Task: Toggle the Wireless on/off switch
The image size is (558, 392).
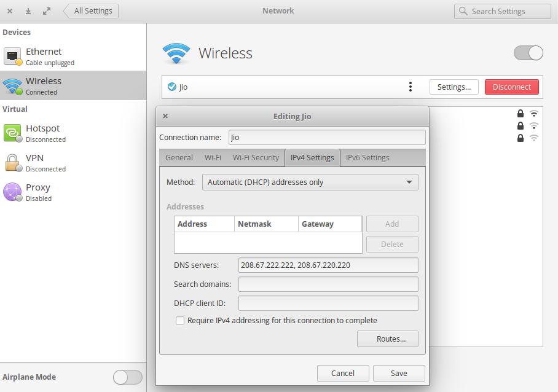Action: [x=527, y=53]
